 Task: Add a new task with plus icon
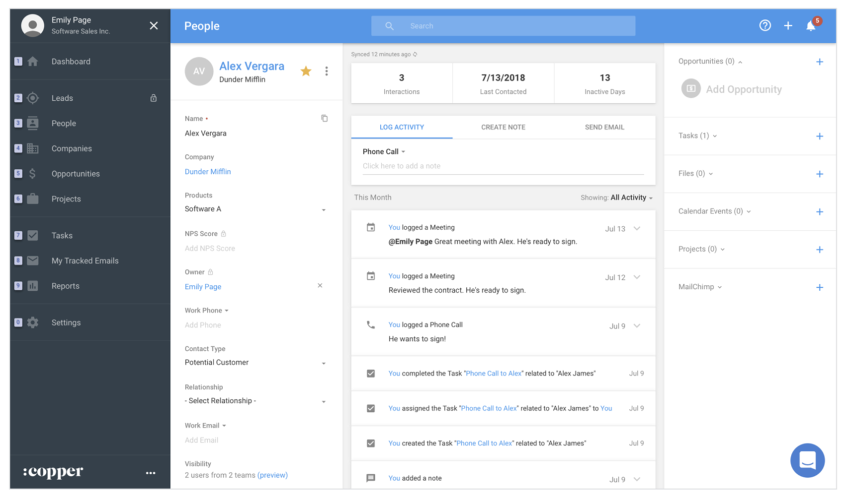(x=819, y=136)
